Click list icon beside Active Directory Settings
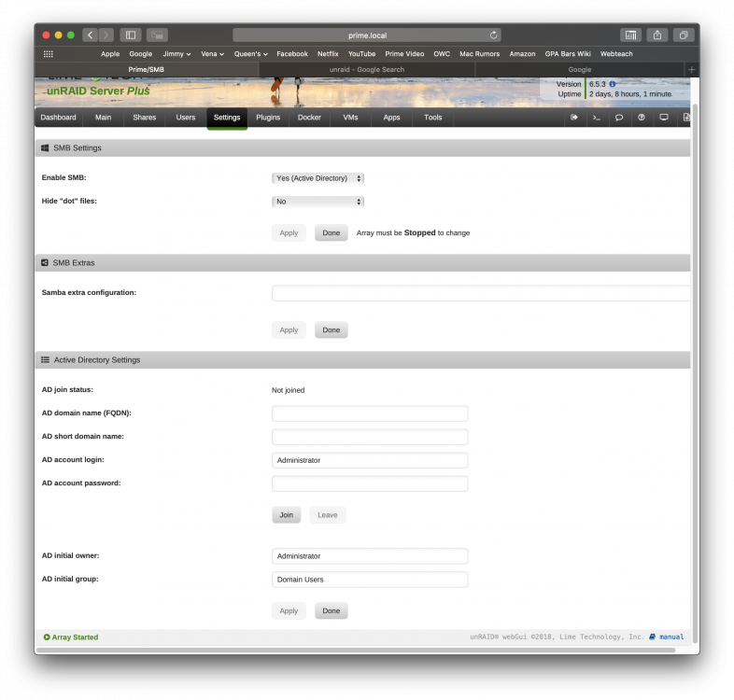Viewport: 734px width, 700px height. click(45, 360)
